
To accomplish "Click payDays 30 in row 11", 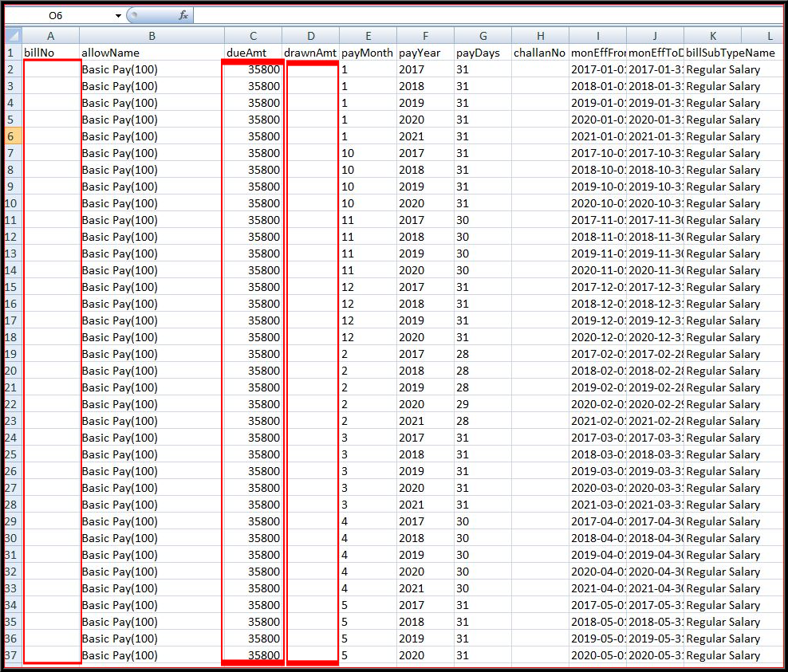I will 483,220.
